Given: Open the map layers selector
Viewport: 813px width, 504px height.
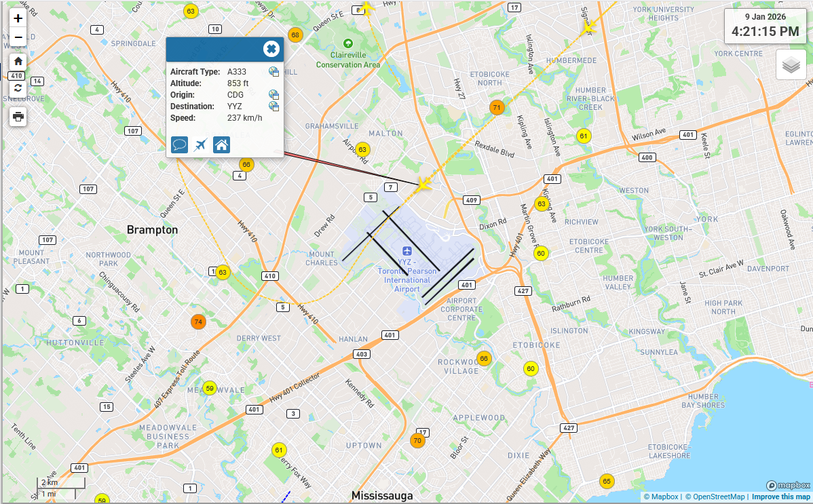Looking at the screenshot, I should pos(791,65).
